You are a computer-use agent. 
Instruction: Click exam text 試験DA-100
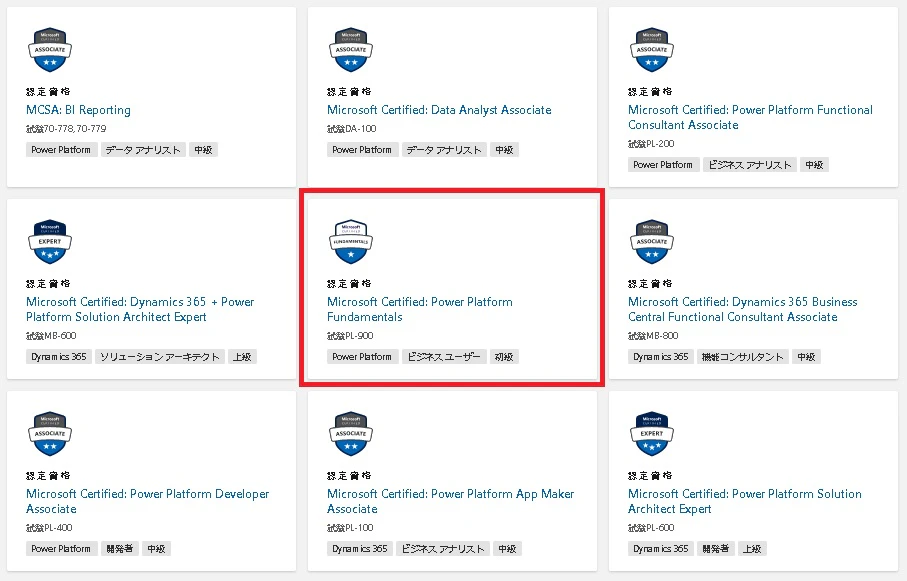351,128
